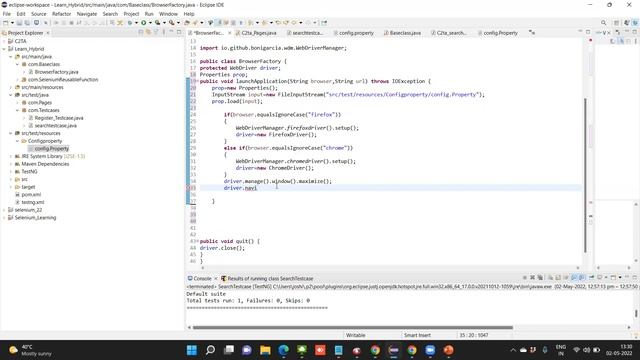This screenshot has height=360, width=640.
Task: Click weather widget showing 40°C
Action: (x=31, y=350)
